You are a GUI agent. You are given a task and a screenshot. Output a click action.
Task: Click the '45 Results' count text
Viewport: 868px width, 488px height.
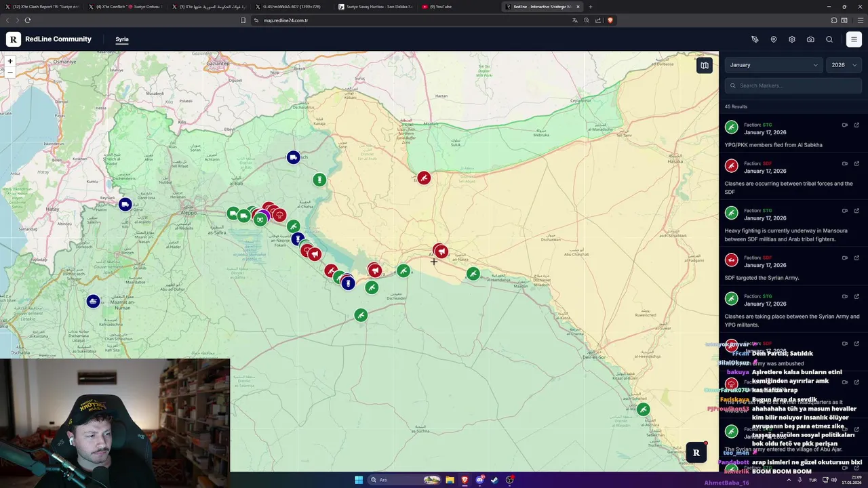(736, 106)
